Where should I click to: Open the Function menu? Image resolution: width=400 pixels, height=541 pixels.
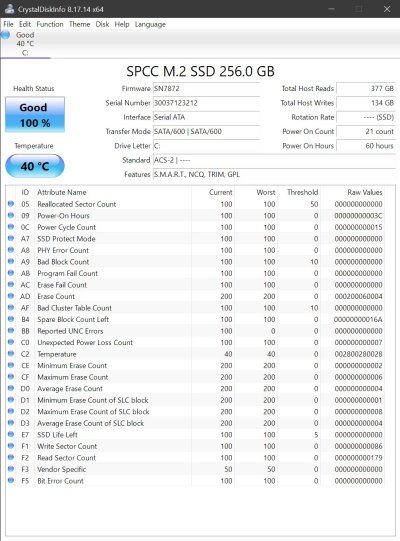(x=50, y=24)
